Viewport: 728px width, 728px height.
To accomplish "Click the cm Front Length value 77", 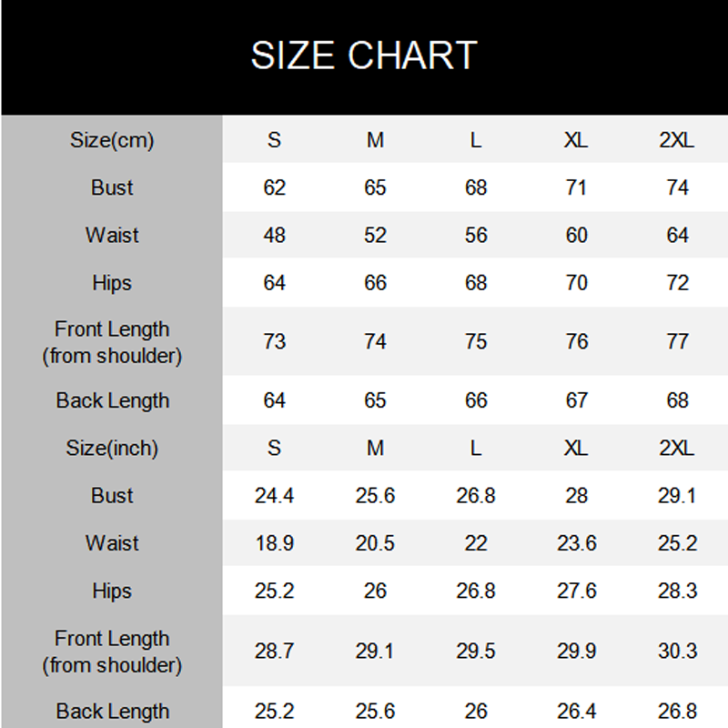I will point(677,341).
